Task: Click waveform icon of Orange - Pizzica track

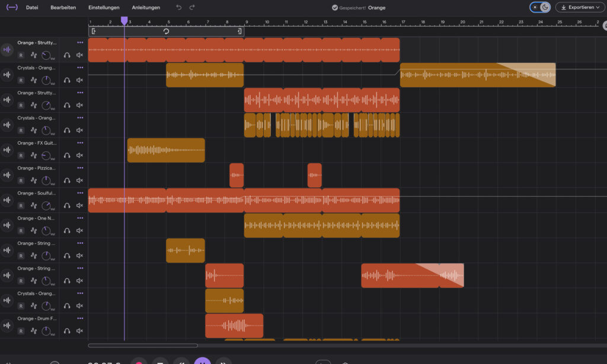Action: point(7,175)
